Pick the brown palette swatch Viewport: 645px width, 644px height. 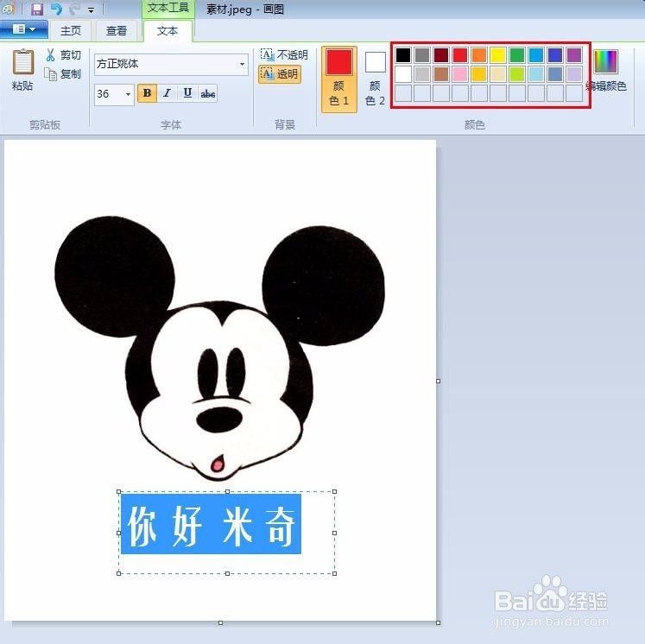point(441,74)
